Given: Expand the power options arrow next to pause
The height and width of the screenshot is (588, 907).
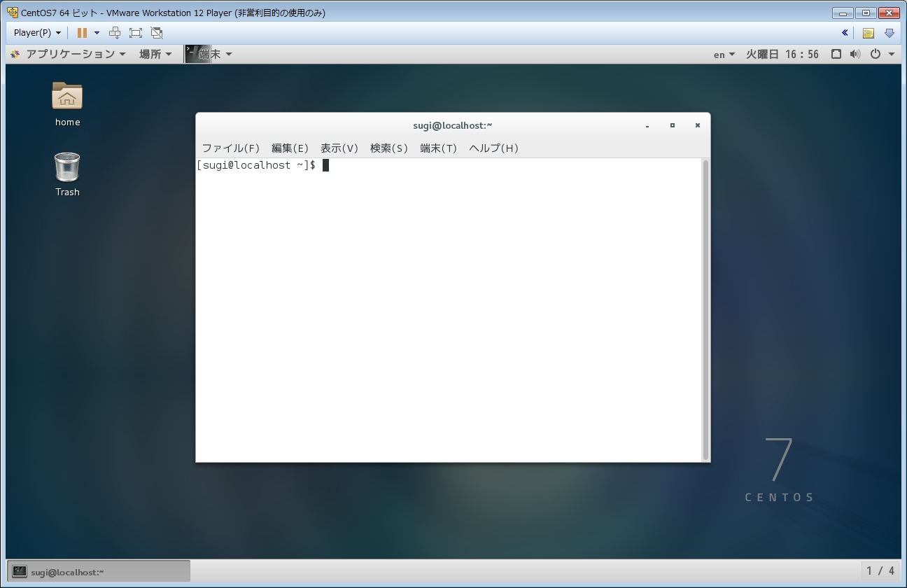Looking at the screenshot, I should [97, 33].
